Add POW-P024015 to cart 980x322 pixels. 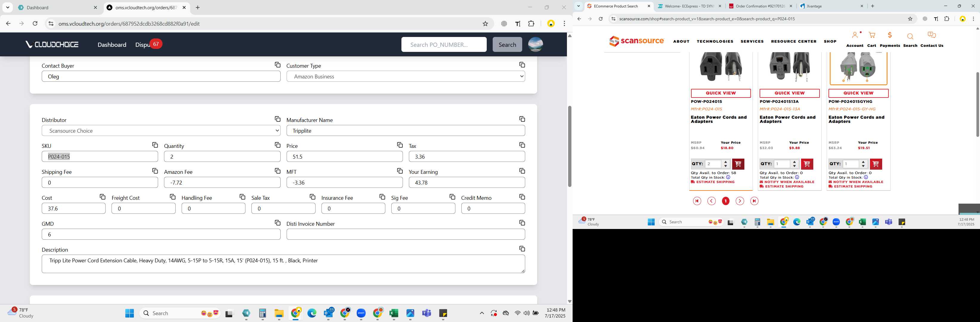(738, 164)
